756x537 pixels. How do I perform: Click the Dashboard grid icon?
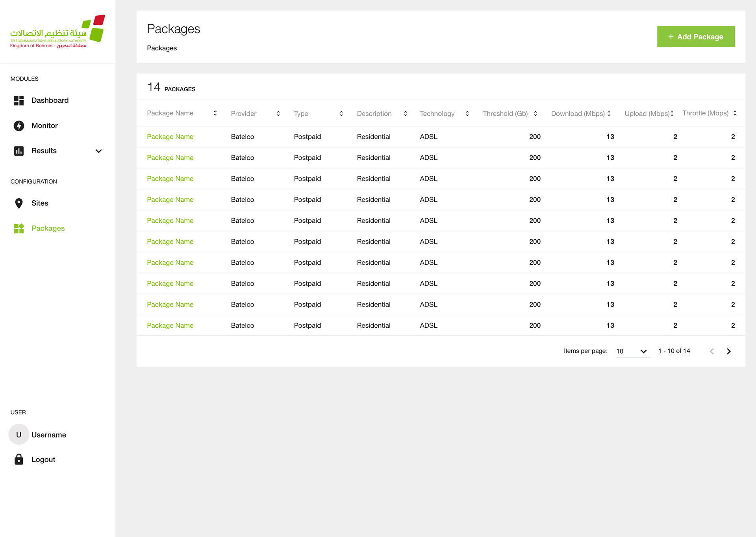[19, 101]
